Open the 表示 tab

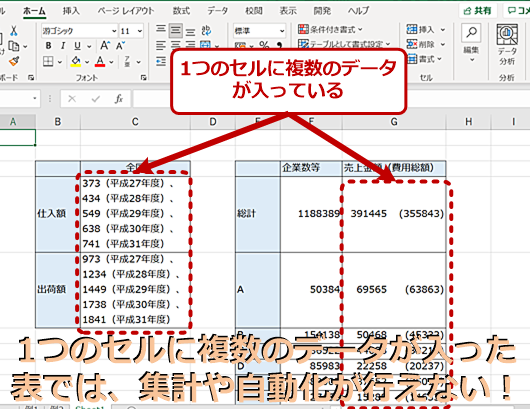pos(288,11)
